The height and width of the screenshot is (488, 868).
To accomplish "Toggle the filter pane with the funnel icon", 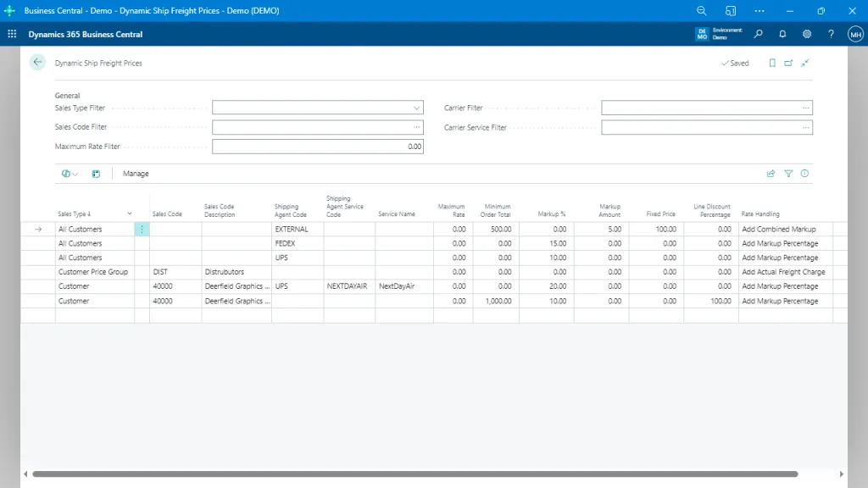I will pyautogui.click(x=787, y=173).
